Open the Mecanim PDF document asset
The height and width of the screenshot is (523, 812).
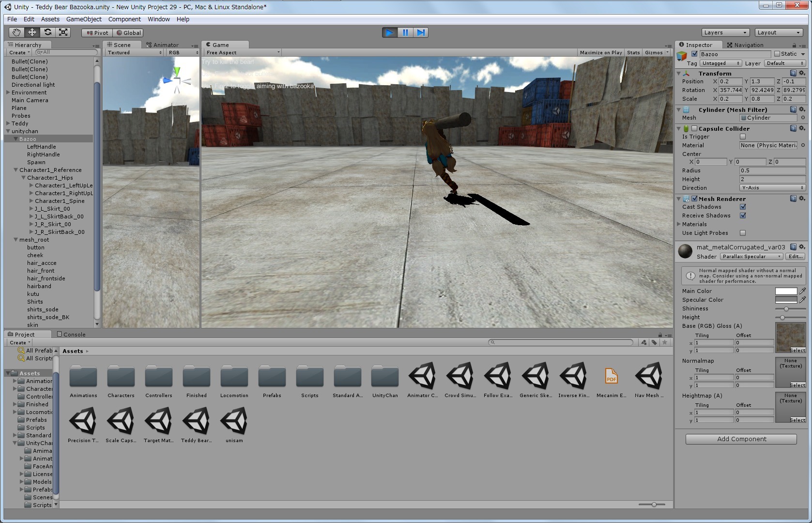click(611, 377)
